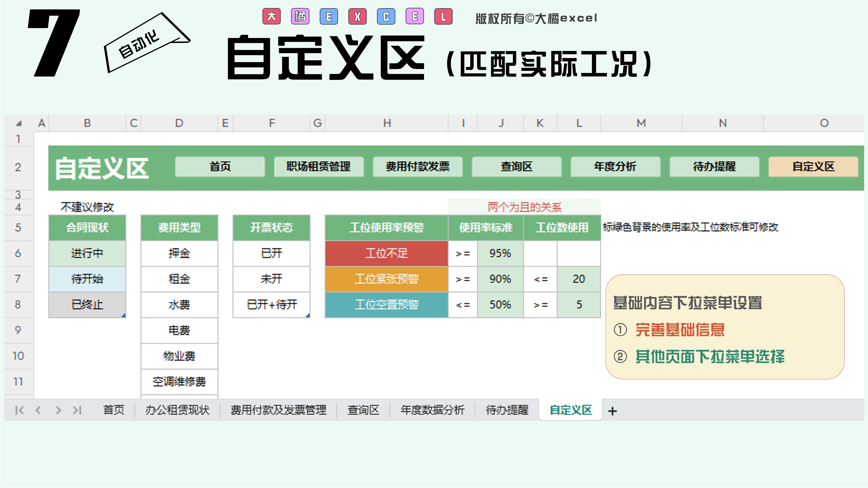This screenshot has width=868, height=488.
Task: Add a new sheet with plus icon
Action: (x=612, y=411)
